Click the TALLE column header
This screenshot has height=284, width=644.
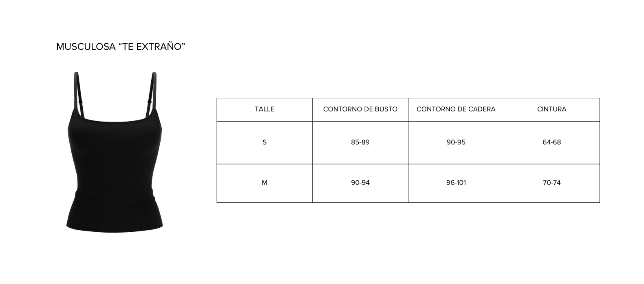click(x=265, y=109)
